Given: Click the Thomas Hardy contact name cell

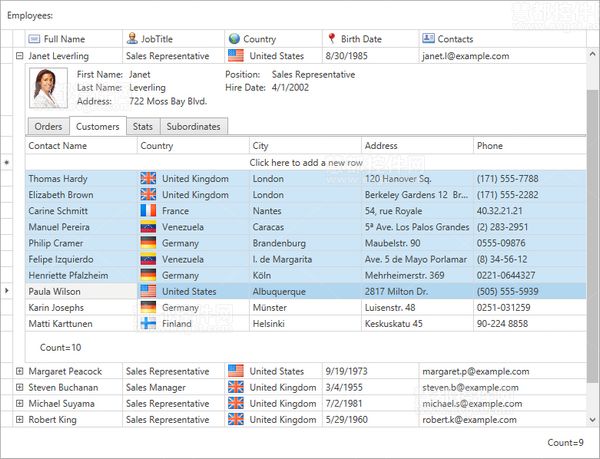Looking at the screenshot, I should [x=81, y=179].
